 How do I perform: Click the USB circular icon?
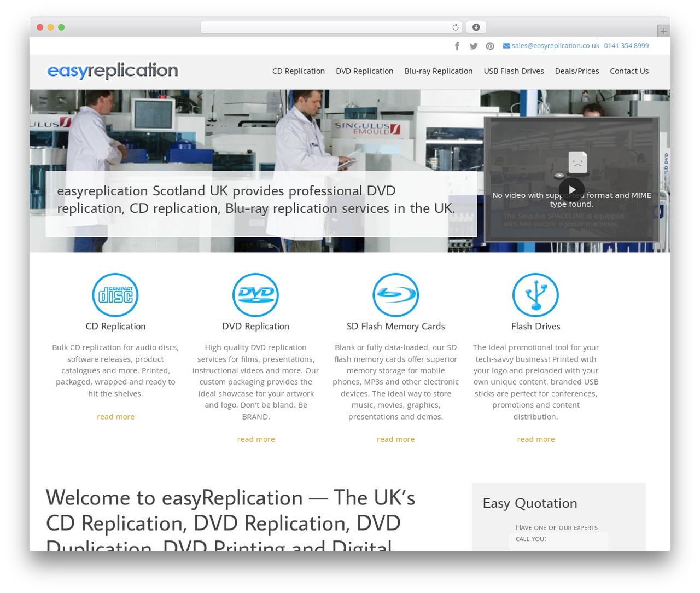coord(535,295)
